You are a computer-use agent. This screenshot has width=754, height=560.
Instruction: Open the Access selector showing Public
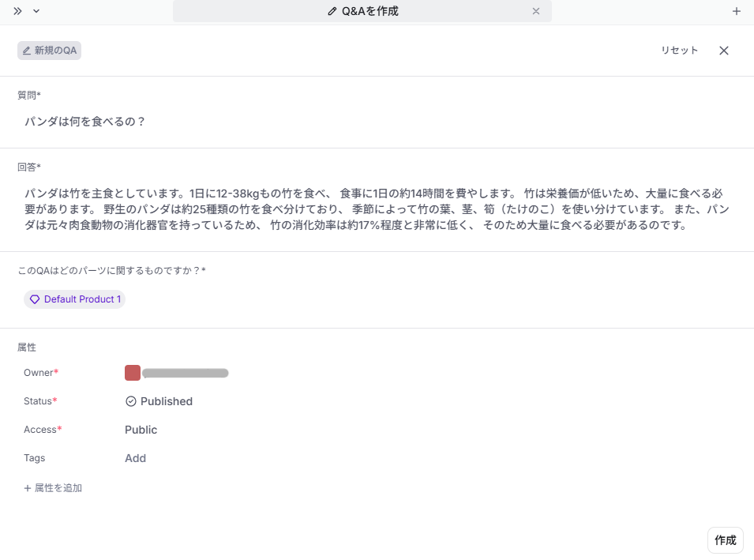141,430
